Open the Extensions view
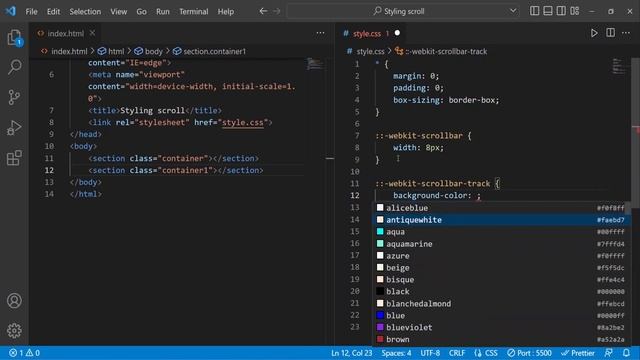Image resolution: width=640 pixels, height=360 pixels. (14, 158)
